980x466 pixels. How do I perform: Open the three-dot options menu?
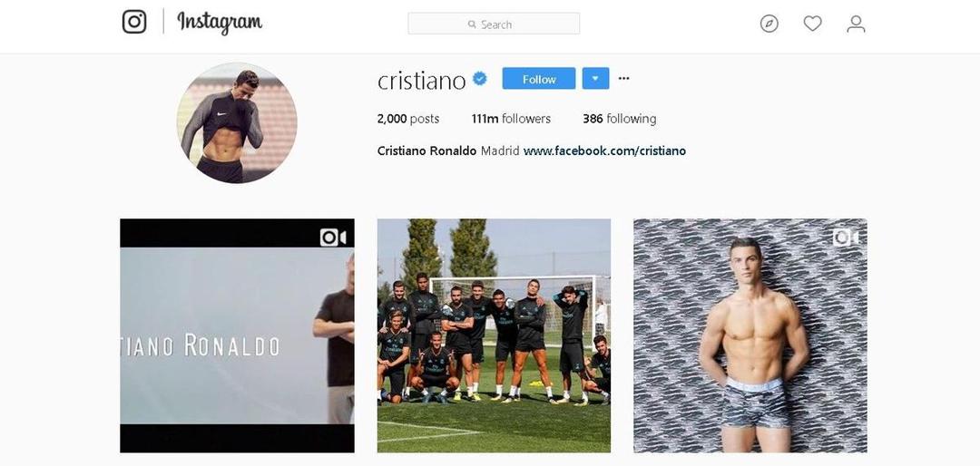(623, 79)
